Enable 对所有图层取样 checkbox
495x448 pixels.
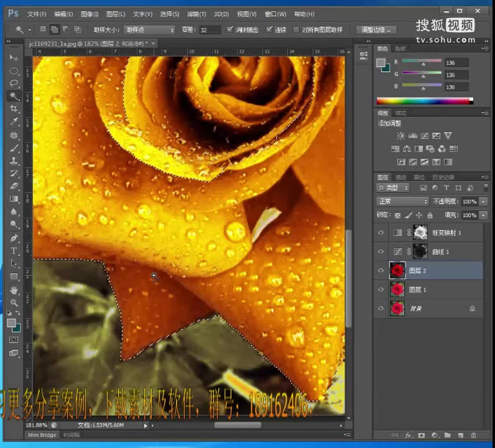coord(296,29)
